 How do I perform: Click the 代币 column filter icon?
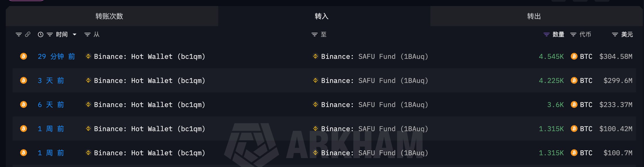pos(573,34)
